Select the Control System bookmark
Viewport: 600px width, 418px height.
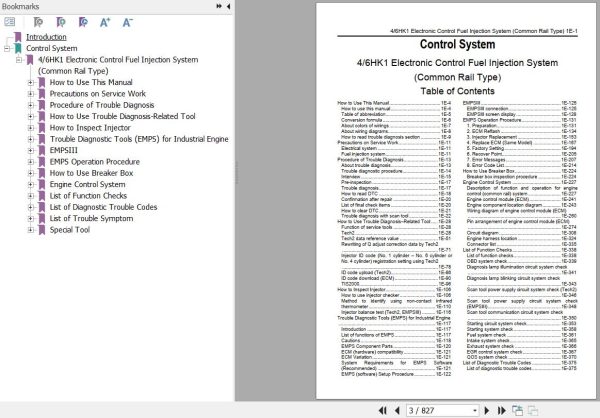click(x=52, y=48)
